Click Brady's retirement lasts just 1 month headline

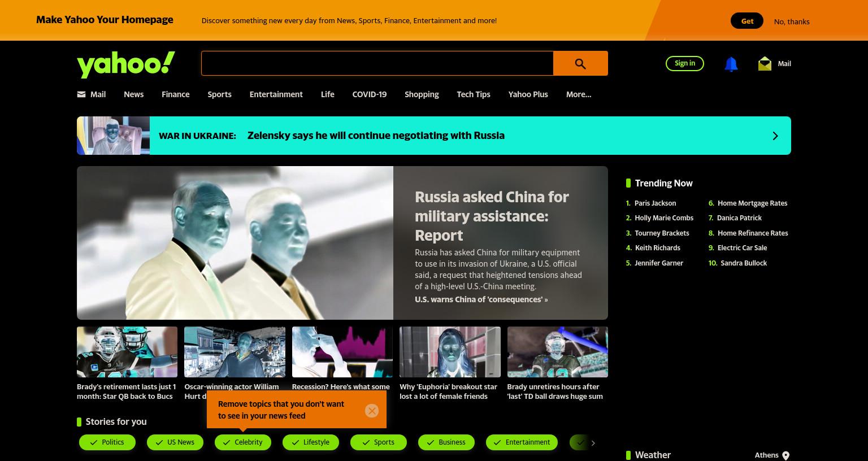coord(127,392)
